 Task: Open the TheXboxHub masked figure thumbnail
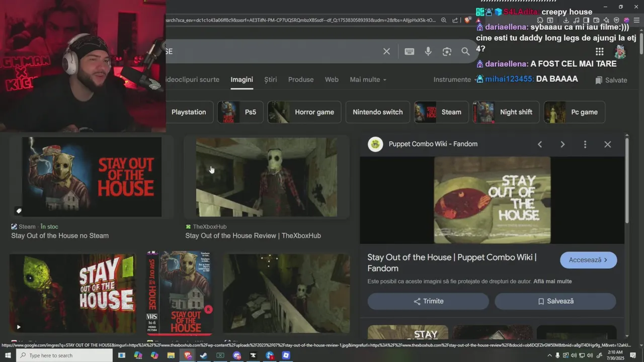[x=267, y=177]
